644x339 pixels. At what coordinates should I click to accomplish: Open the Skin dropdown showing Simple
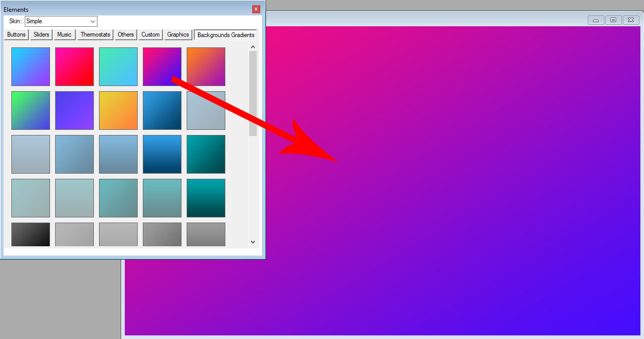pos(61,21)
